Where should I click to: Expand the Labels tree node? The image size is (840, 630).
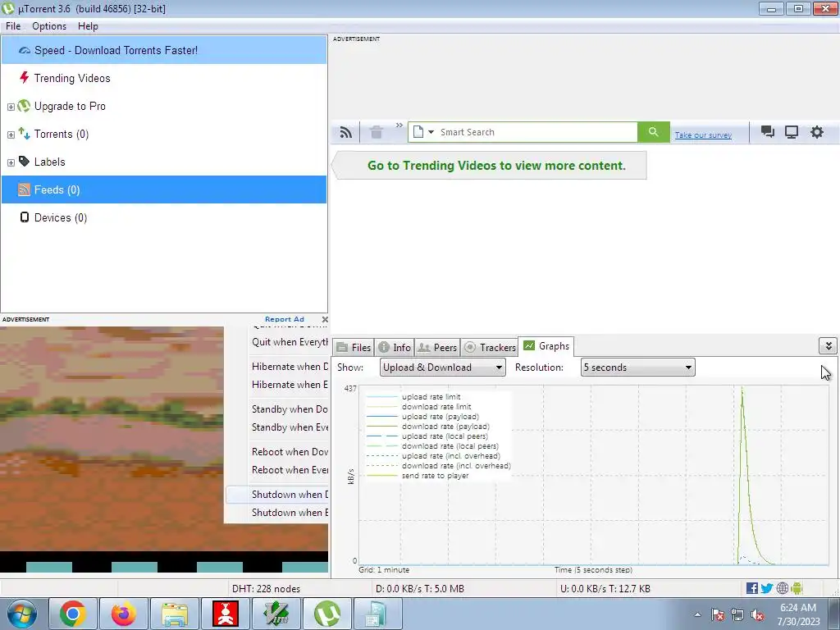pos(11,162)
